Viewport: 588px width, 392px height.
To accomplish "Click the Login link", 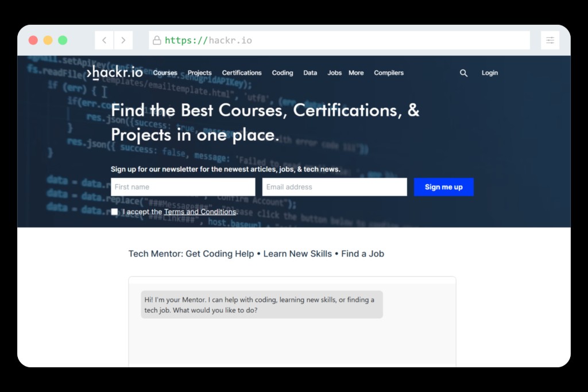I will click(x=490, y=73).
